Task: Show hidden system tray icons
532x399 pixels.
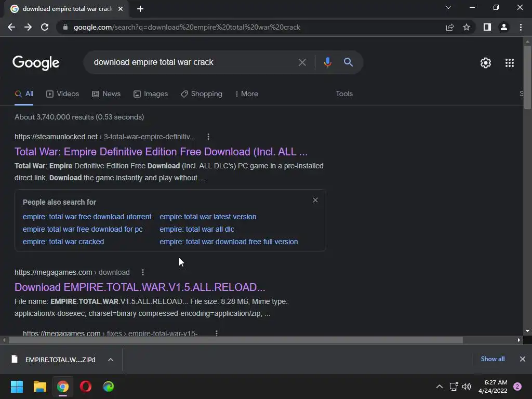Action: click(440, 387)
